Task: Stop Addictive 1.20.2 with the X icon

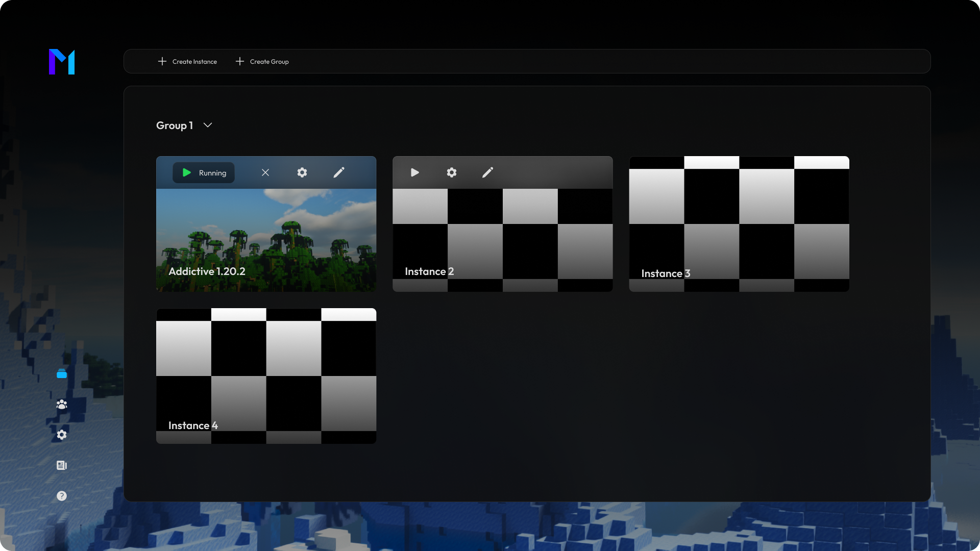Action: tap(265, 172)
